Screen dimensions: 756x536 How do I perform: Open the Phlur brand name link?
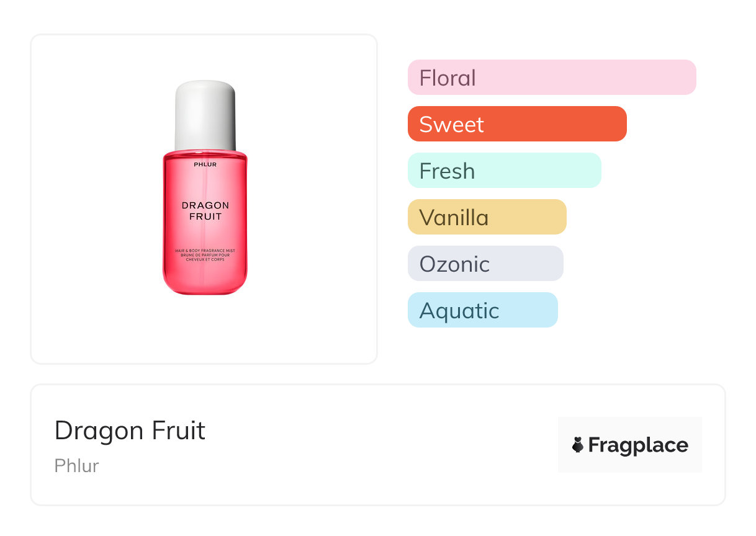coord(76,466)
